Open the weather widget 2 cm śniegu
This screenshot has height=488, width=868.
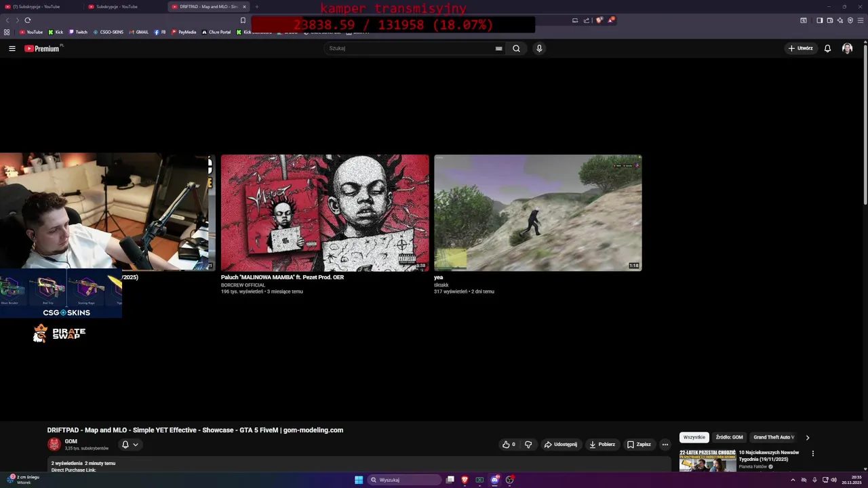click(x=23, y=479)
